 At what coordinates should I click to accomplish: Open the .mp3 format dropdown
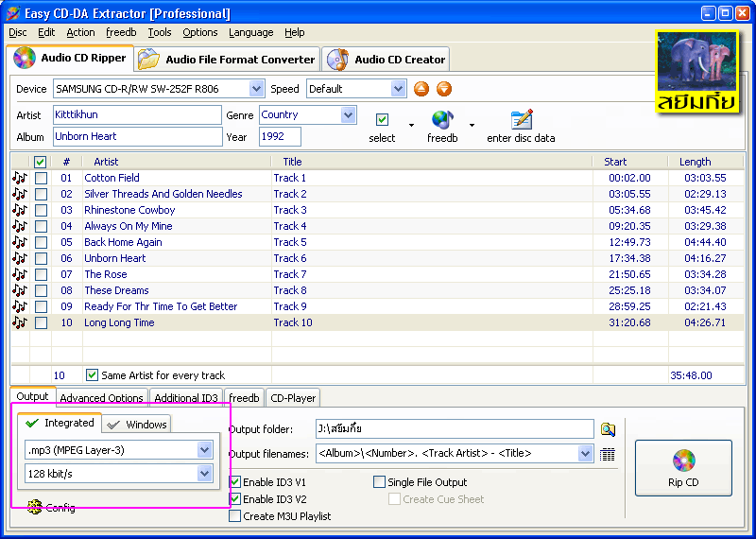tap(204, 450)
